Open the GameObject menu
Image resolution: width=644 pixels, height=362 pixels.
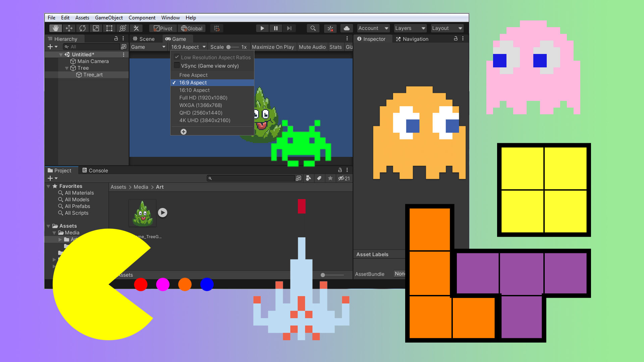tap(109, 18)
